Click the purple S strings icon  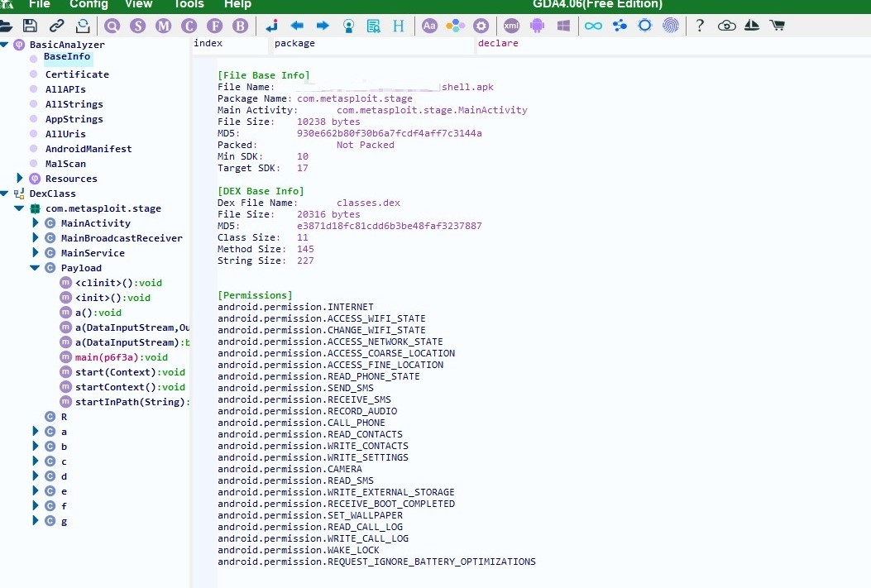(x=138, y=26)
